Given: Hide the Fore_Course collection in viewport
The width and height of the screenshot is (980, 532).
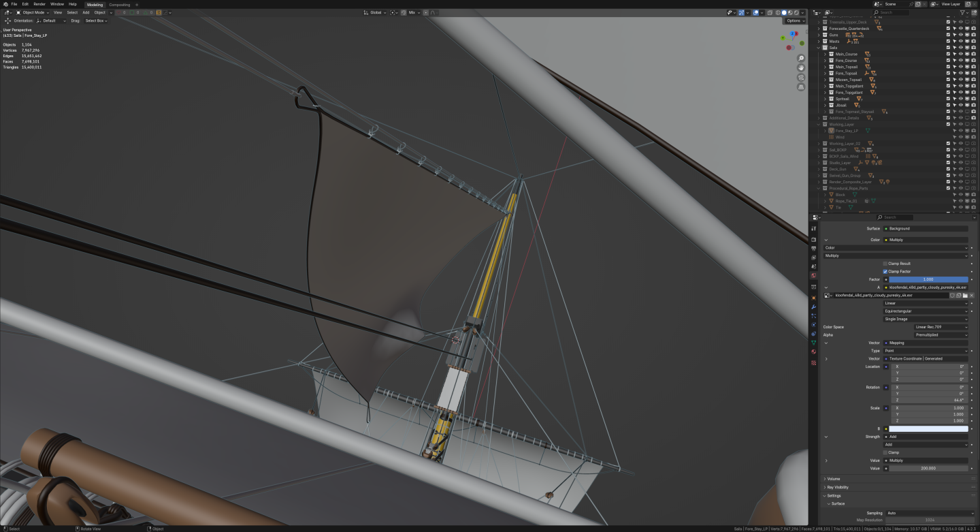Looking at the screenshot, I should tap(961, 60).
